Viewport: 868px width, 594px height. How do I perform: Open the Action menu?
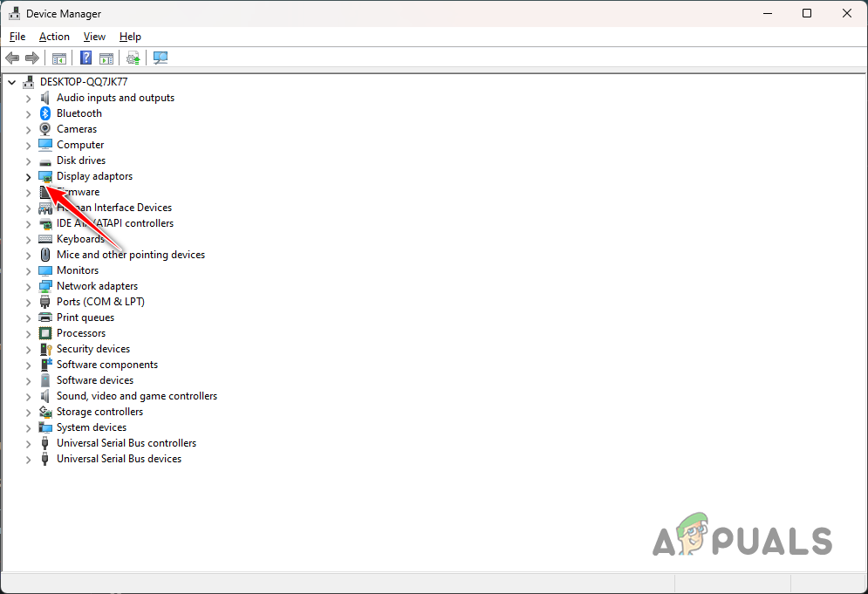(x=54, y=37)
